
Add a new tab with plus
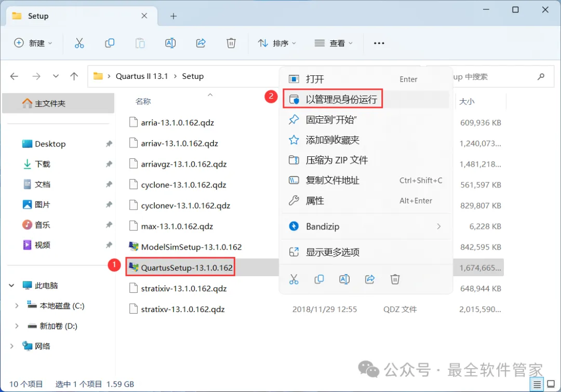[173, 16]
